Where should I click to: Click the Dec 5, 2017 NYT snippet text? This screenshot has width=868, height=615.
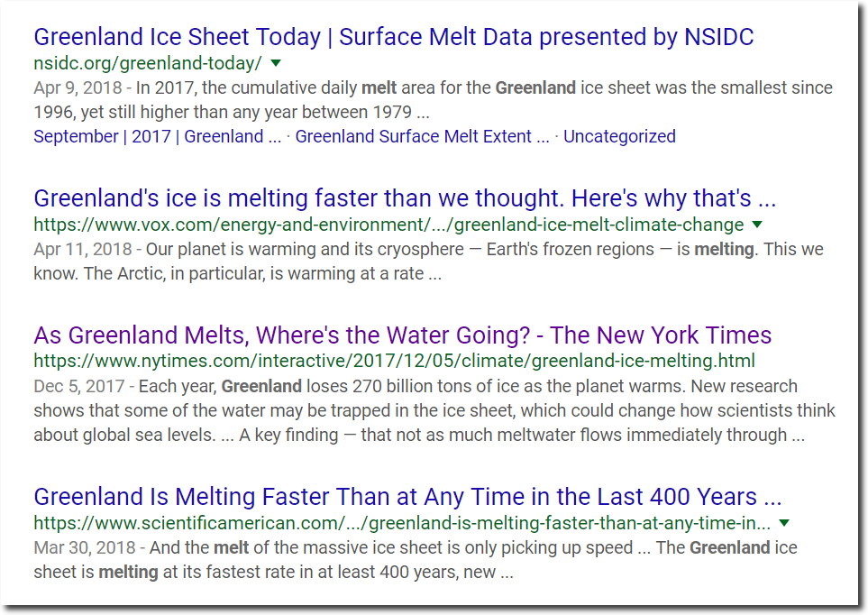coord(434,410)
